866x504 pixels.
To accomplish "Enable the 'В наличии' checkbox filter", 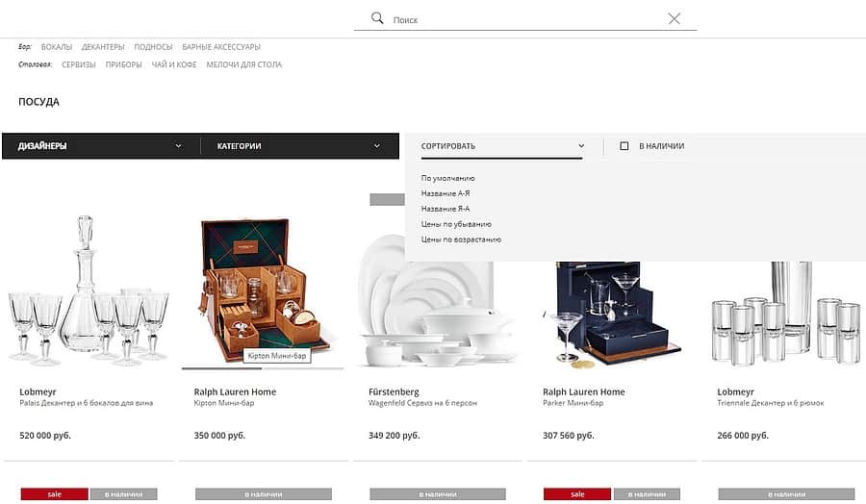I will [x=624, y=146].
